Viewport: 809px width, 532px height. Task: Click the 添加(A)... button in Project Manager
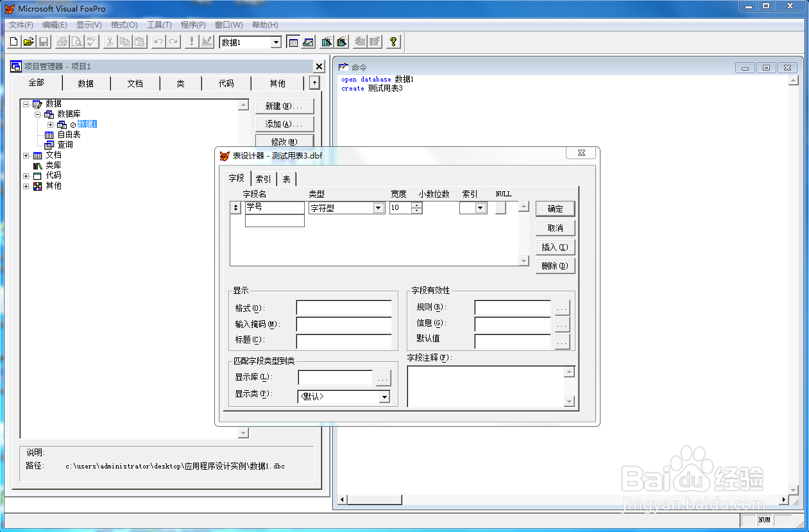pyautogui.click(x=284, y=124)
